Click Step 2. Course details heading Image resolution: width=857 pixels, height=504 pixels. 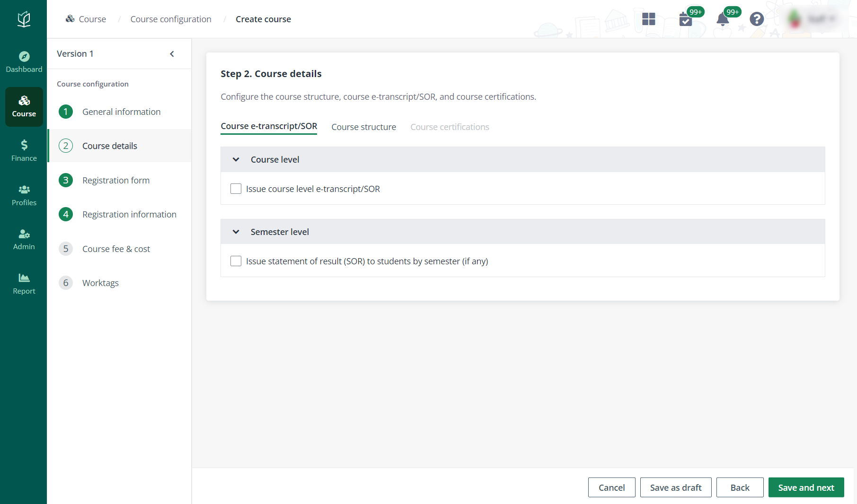click(x=271, y=74)
